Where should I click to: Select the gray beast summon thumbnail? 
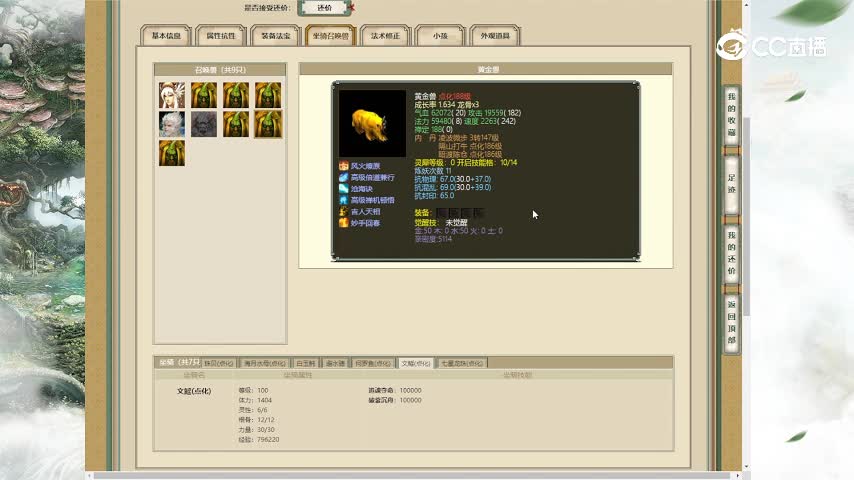tap(204, 124)
